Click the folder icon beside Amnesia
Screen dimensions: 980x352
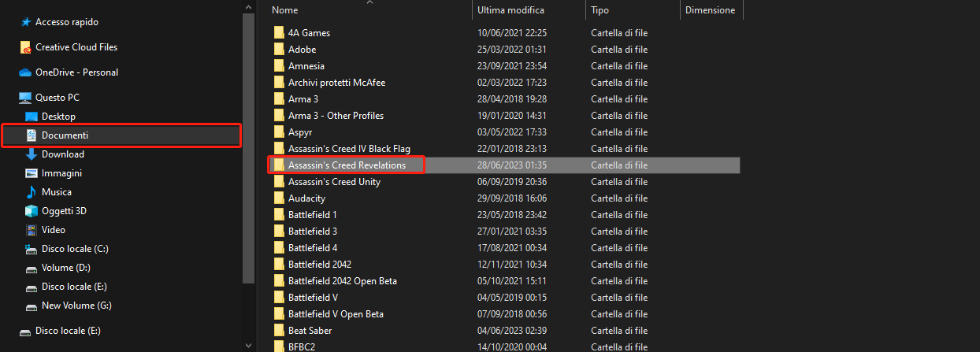pyautogui.click(x=279, y=66)
